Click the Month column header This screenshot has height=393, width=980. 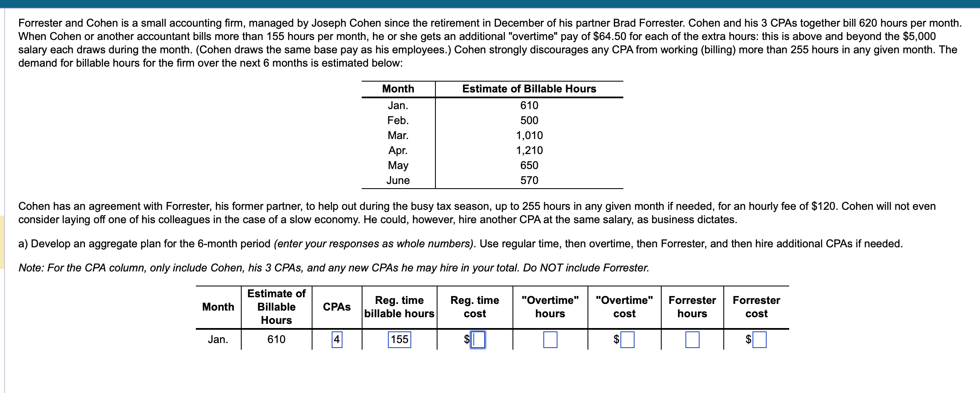pyautogui.click(x=217, y=307)
